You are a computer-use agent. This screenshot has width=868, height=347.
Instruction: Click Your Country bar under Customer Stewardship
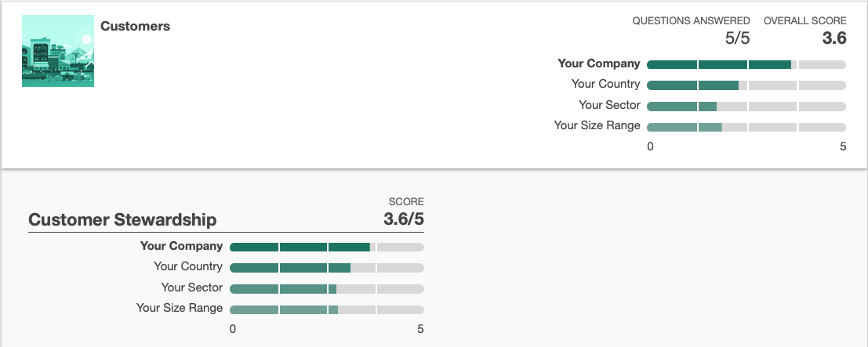pos(326,267)
